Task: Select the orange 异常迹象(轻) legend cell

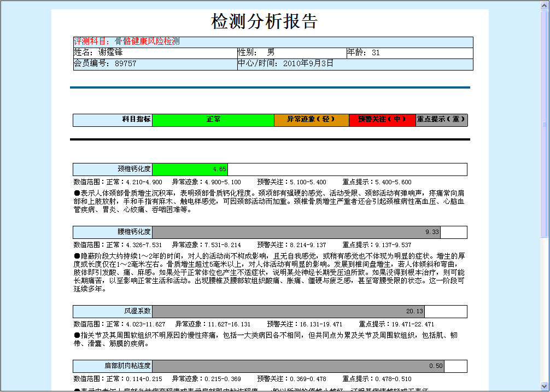Action: [311, 120]
